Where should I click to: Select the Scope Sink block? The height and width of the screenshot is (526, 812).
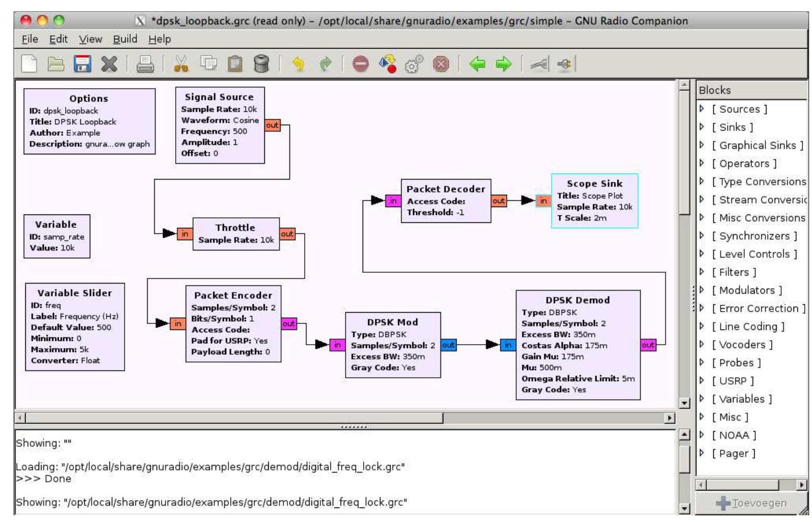(594, 201)
